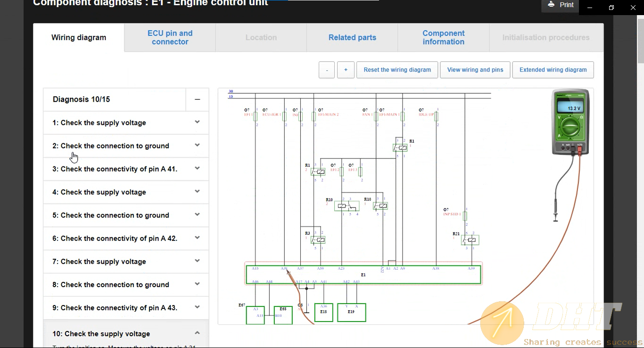Open the Extended wiring diagram
The width and height of the screenshot is (644, 348).
pos(553,70)
